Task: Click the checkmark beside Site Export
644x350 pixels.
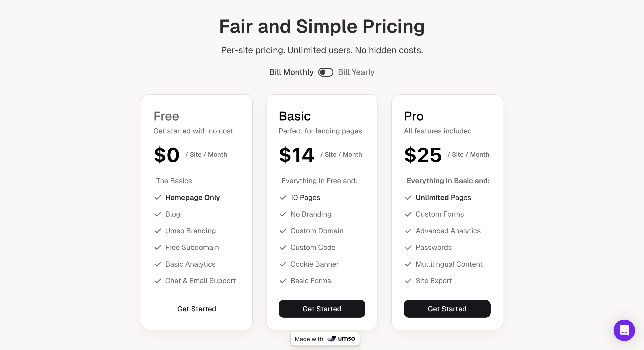Action: pos(408,281)
